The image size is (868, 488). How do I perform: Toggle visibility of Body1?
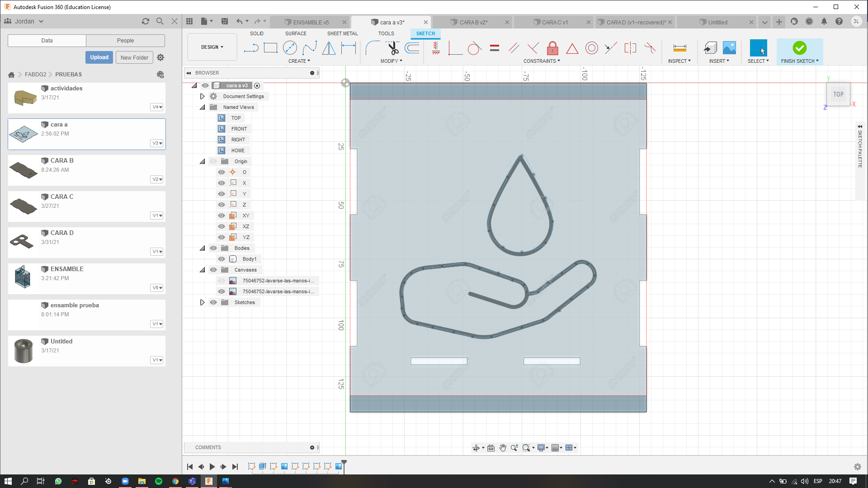click(221, 258)
